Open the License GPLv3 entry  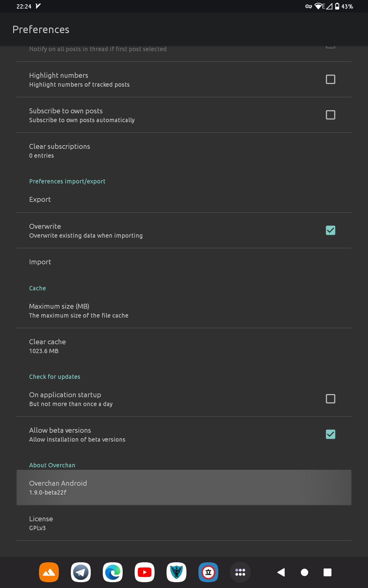(184, 523)
